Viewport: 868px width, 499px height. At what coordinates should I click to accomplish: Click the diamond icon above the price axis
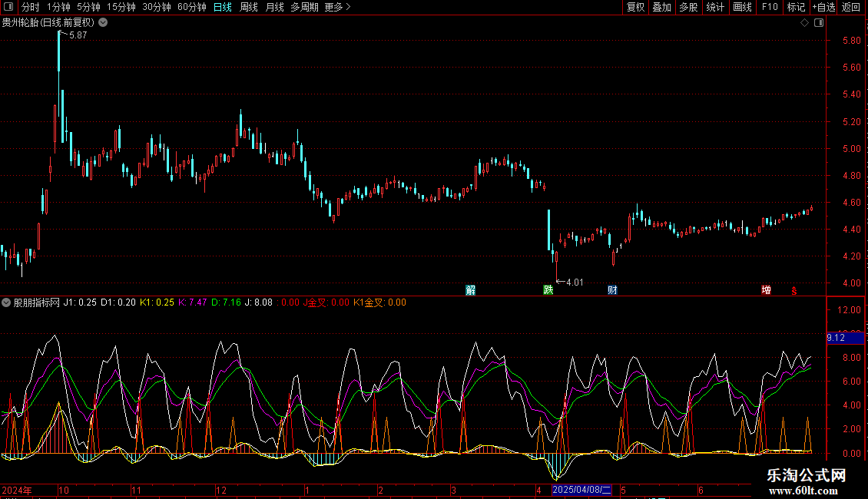[804, 23]
